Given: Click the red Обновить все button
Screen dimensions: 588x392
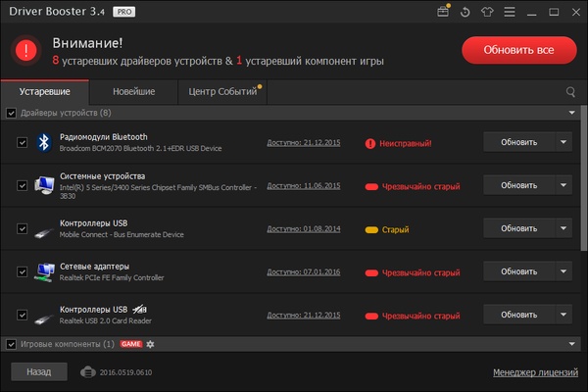Looking at the screenshot, I should pyautogui.click(x=518, y=50).
